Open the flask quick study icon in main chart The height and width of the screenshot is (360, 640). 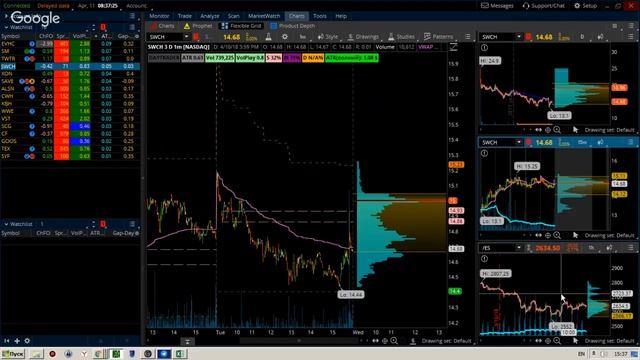[x=268, y=37]
